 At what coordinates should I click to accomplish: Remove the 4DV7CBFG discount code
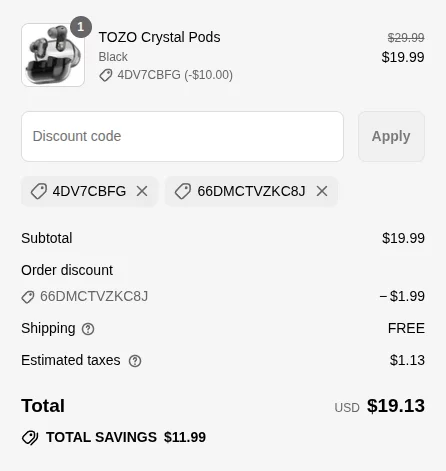(x=142, y=191)
